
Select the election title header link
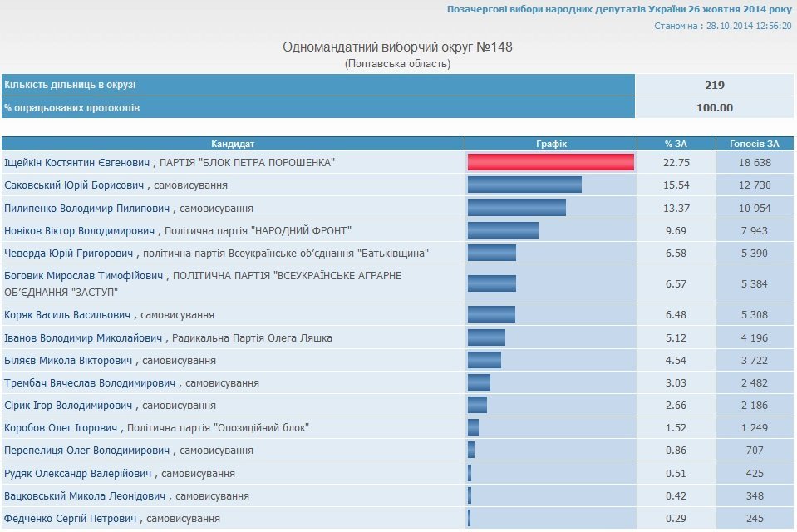(615, 9)
